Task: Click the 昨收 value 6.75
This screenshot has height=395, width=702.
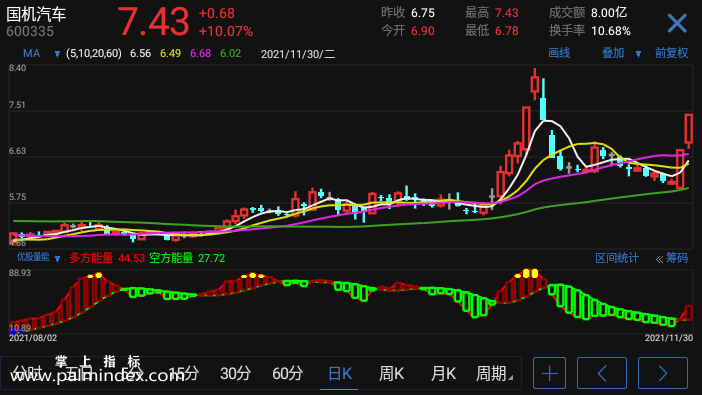Action: (423, 13)
